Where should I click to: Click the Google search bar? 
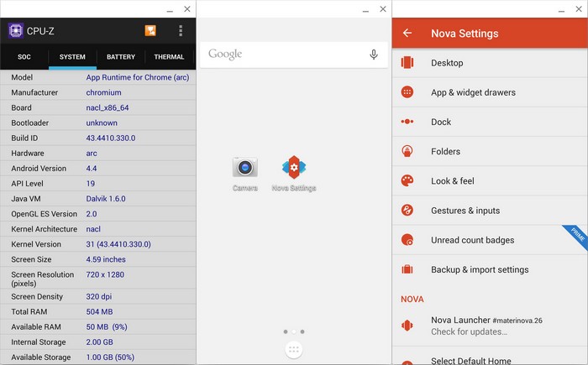pos(294,55)
